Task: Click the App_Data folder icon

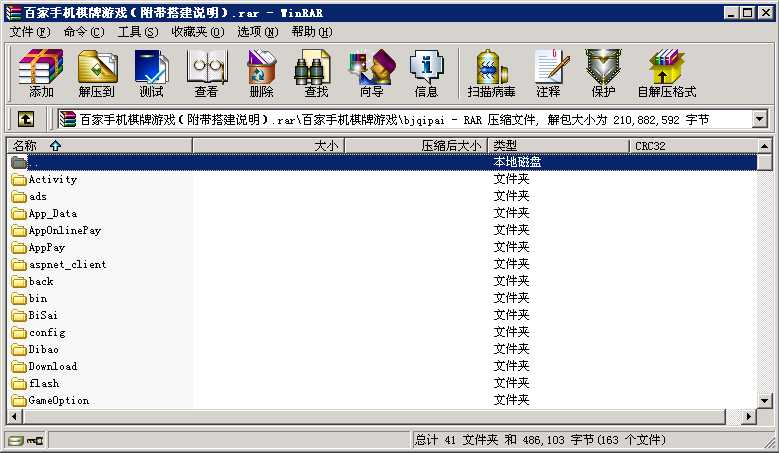Action: pos(19,214)
